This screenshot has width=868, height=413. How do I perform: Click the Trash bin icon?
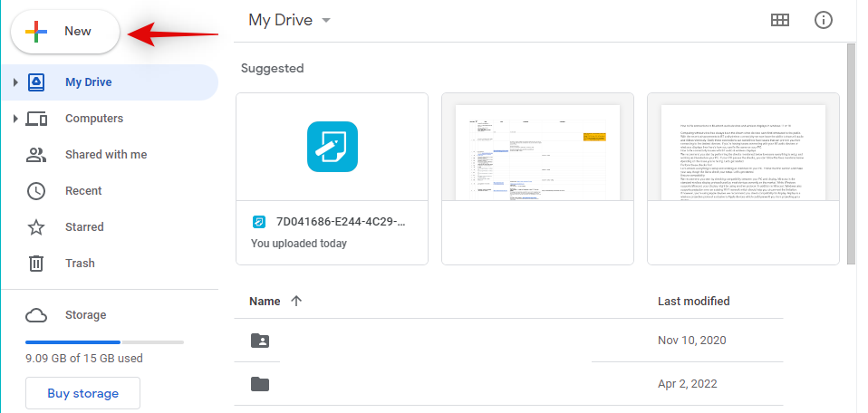36,264
